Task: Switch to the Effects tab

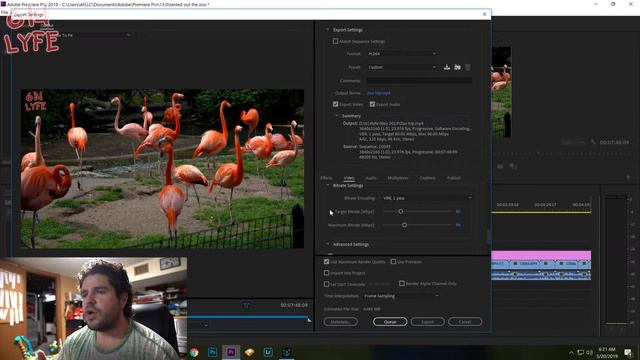Action: (327, 178)
